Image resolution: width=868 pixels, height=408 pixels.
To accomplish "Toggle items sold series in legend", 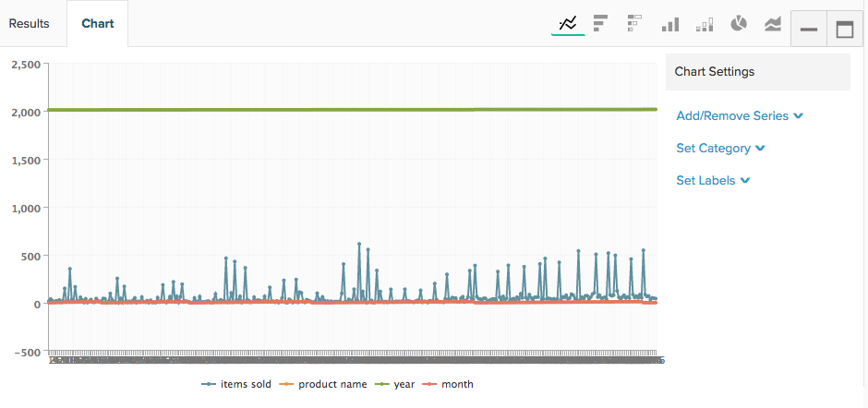I will pyautogui.click(x=236, y=384).
